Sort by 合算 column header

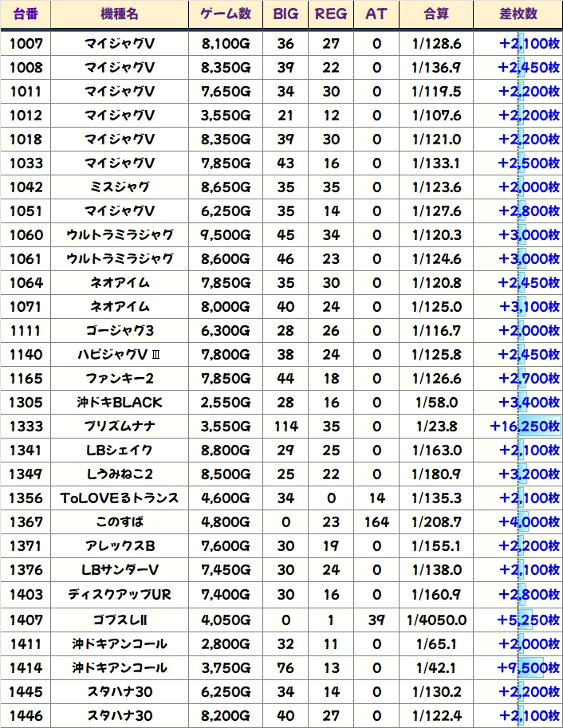(x=436, y=14)
